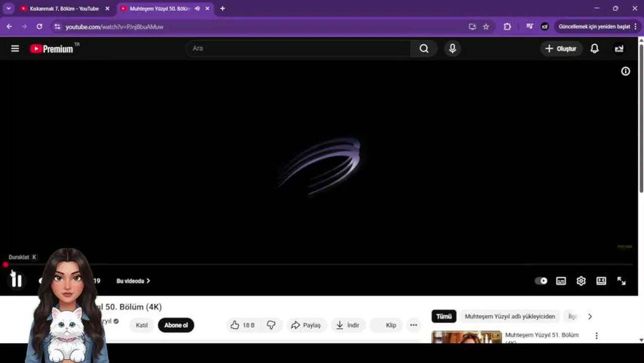Expand the 'Bu videoda' chapters section
Screen dimensions: 644x363
point(133,281)
